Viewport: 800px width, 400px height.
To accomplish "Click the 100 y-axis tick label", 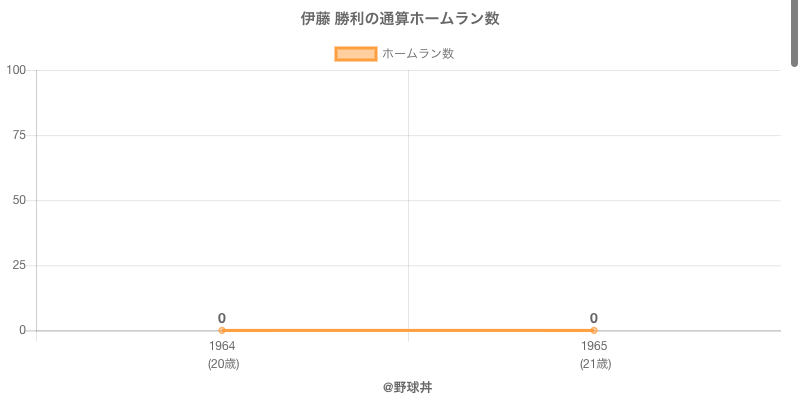I will (x=16, y=70).
